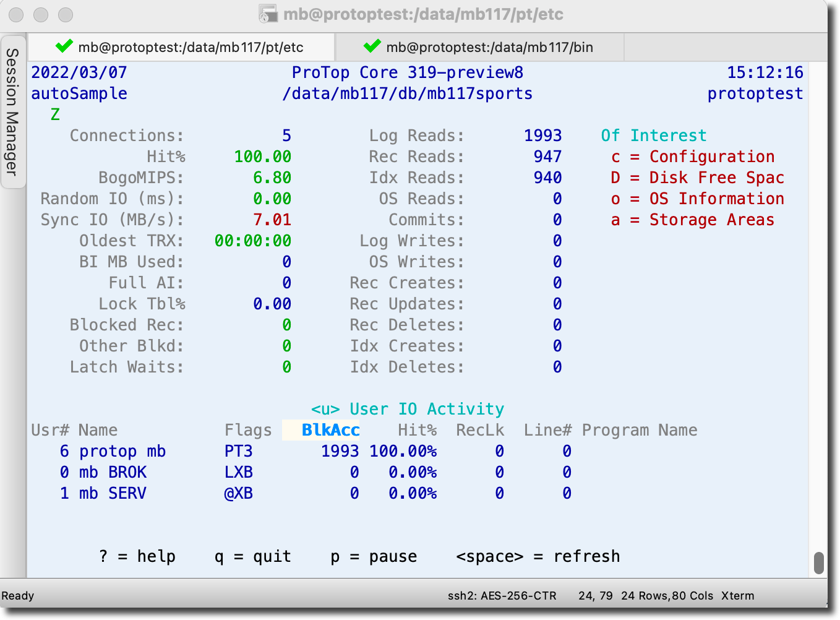Click the BogoMIPS value 6.80

pyautogui.click(x=272, y=178)
